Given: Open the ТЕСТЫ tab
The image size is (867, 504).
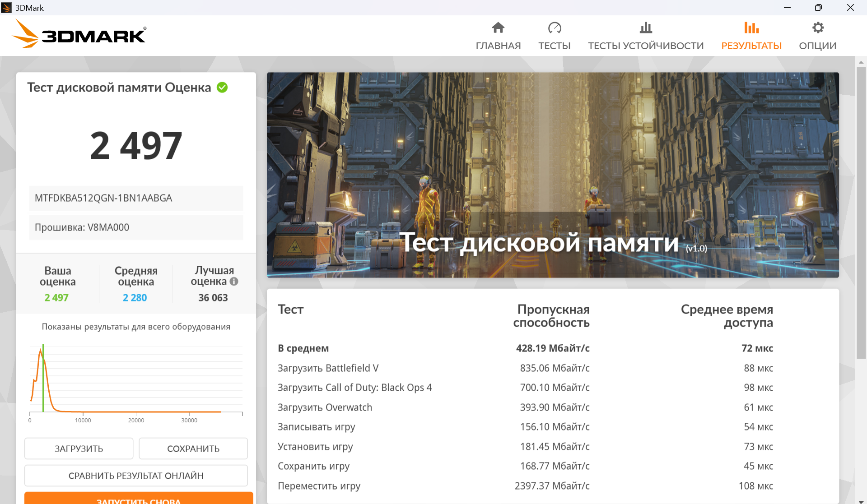Looking at the screenshot, I should tap(555, 46).
